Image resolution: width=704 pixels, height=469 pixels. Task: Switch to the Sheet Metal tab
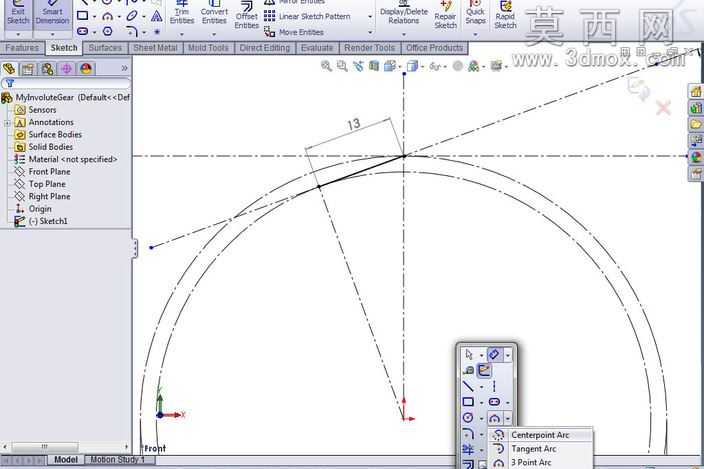[x=155, y=48]
